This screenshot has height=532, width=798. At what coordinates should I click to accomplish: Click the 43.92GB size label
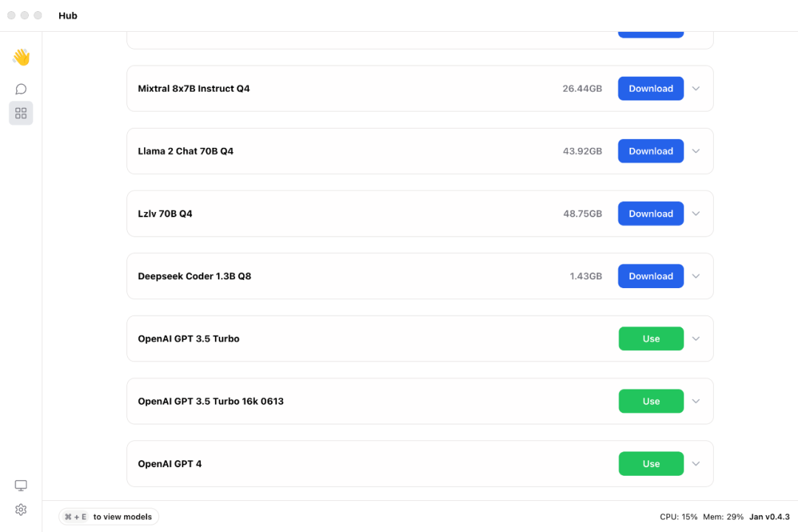click(x=582, y=151)
